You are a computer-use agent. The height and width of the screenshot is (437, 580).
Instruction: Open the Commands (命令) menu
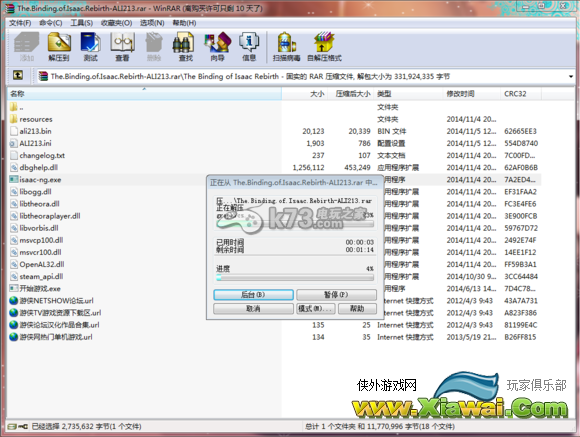tap(51, 23)
